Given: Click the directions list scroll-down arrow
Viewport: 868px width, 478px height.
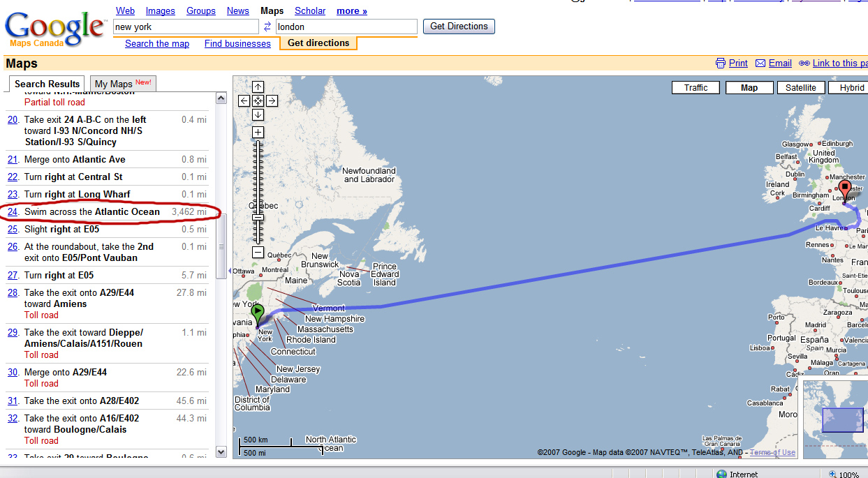Looking at the screenshot, I should click(221, 451).
